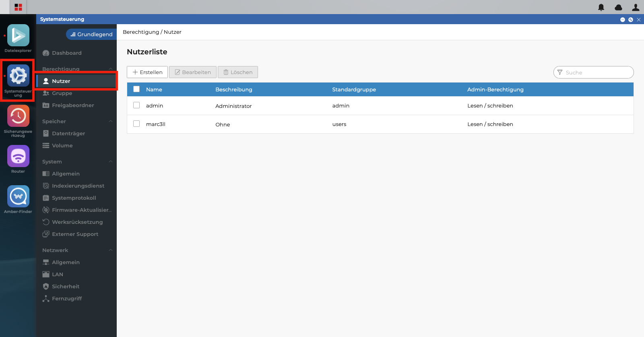Select the admin name cell

[155, 105]
